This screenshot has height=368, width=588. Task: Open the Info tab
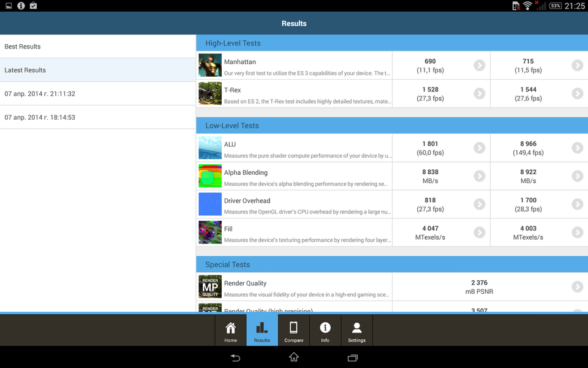[x=325, y=330]
